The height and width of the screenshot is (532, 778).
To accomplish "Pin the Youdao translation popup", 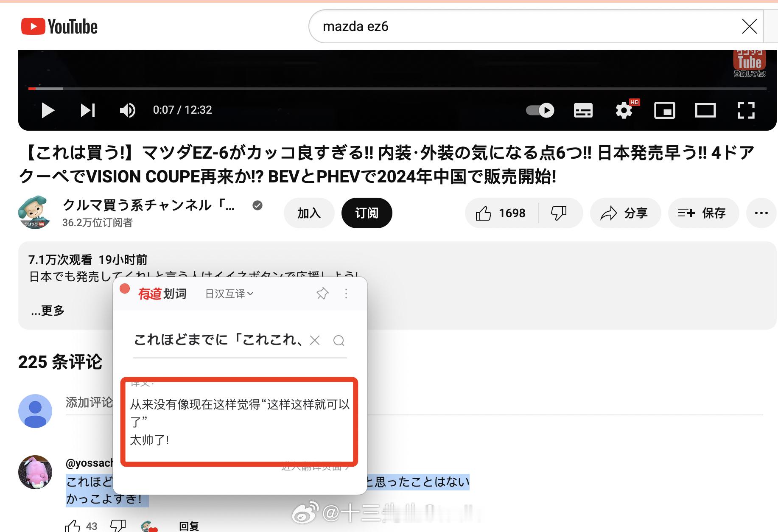I will (322, 294).
